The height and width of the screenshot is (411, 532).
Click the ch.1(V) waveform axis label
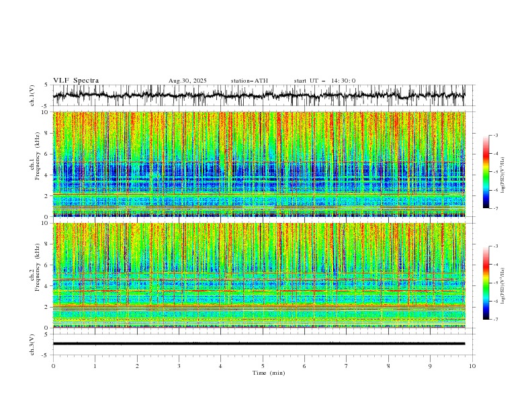(32, 95)
